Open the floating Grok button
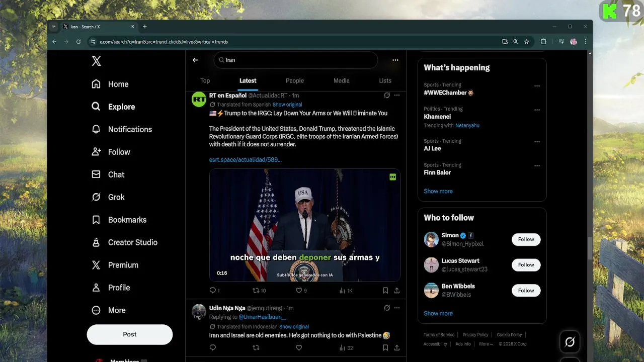This screenshot has width=644, height=362. click(x=570, y=342)
